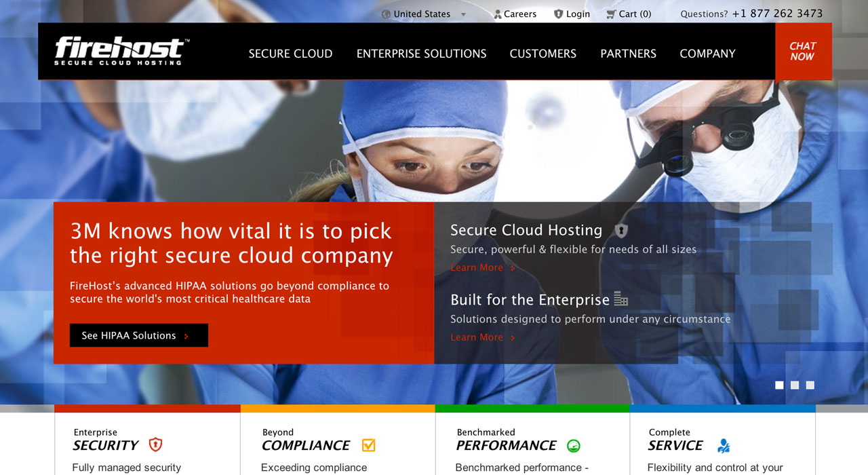The height and width of the screenshot is (475, 868).
Task: Open the COMPANY menu
Action: click(707, 54)
